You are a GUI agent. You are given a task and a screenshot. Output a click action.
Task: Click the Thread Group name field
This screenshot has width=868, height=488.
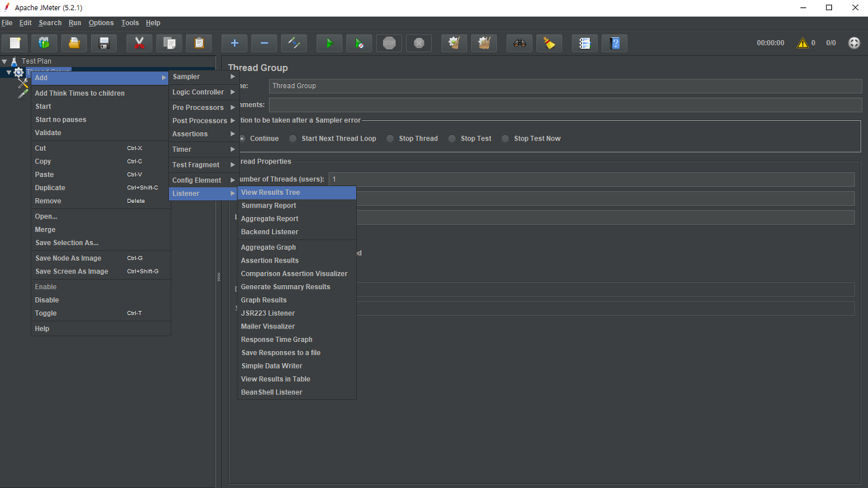pyautogui.click(x=566, y=86)
